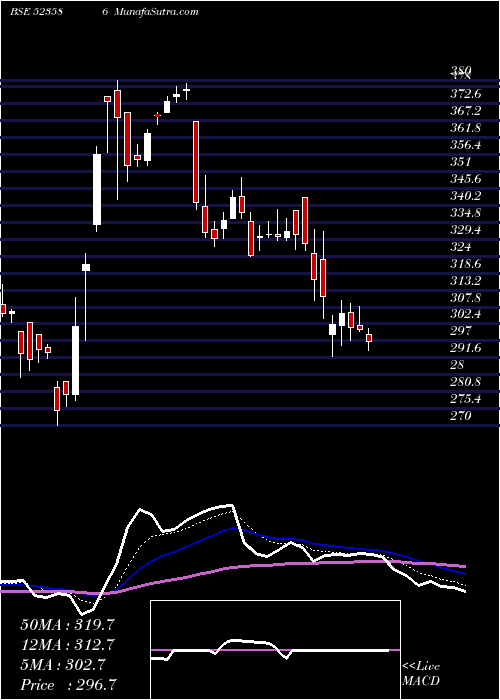
Task: Click the MACD inset chart panel
Action: (x=276, y=650)
